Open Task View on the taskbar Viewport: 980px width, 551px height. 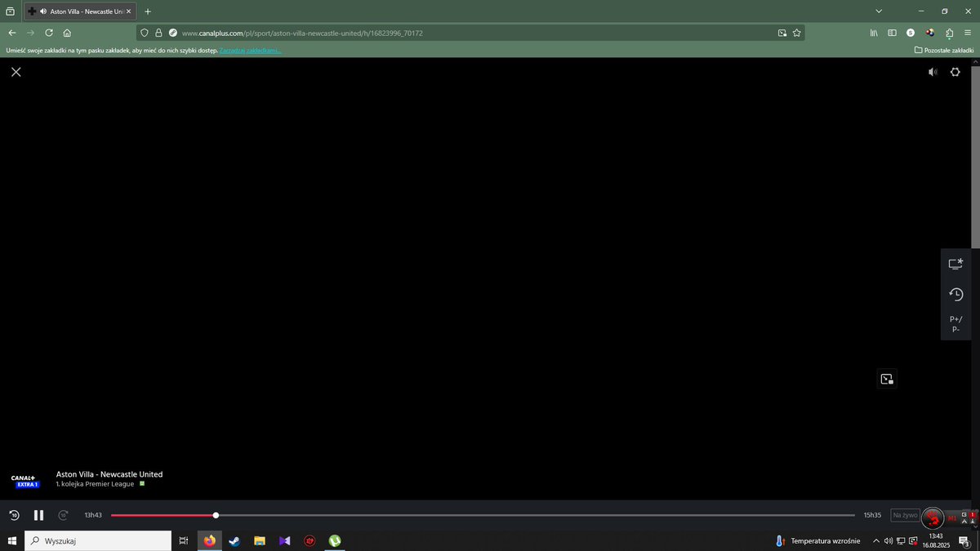coord(184,540)
